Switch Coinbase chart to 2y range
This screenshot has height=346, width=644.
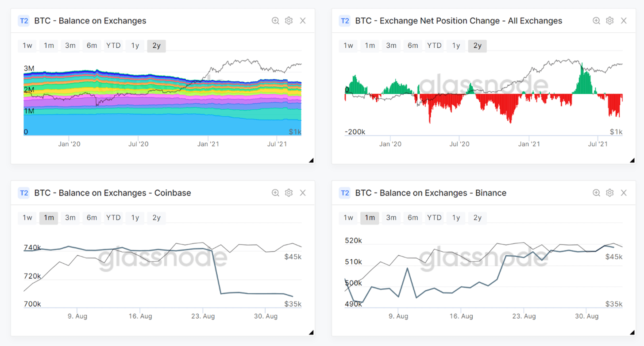tap(156, 218)
